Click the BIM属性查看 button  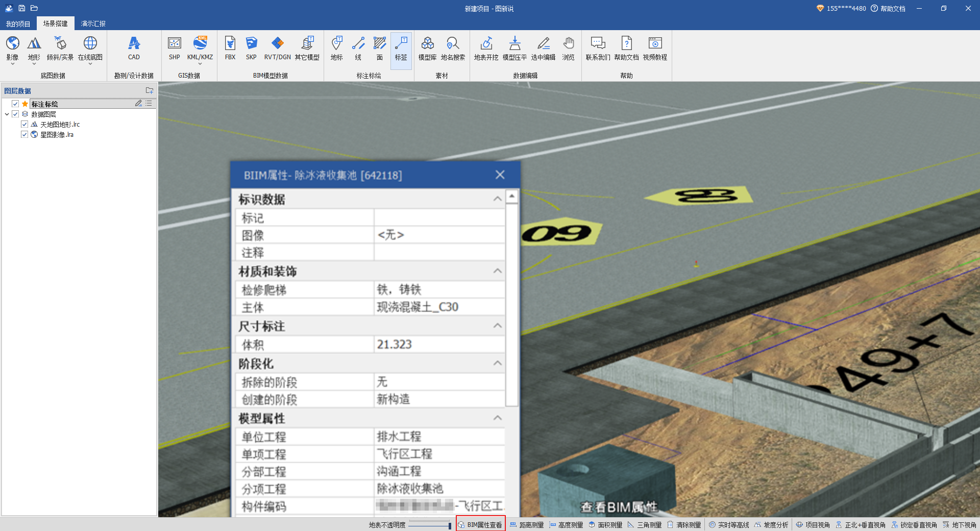(x=480, y=525)
